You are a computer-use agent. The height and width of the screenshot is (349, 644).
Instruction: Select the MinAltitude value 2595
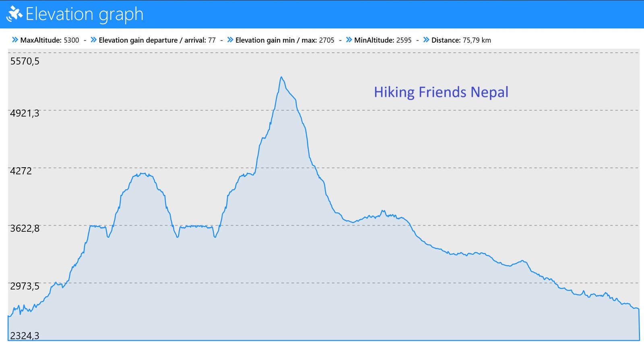(404, 40)
